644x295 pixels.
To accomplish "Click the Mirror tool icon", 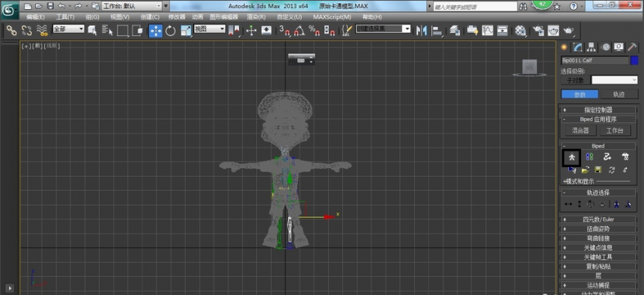I will coord(422,30).
